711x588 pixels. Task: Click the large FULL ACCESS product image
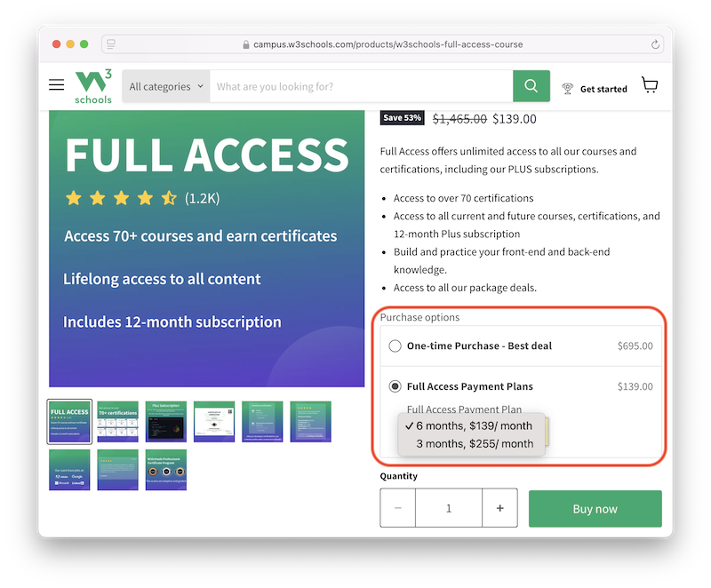[207, 249]
